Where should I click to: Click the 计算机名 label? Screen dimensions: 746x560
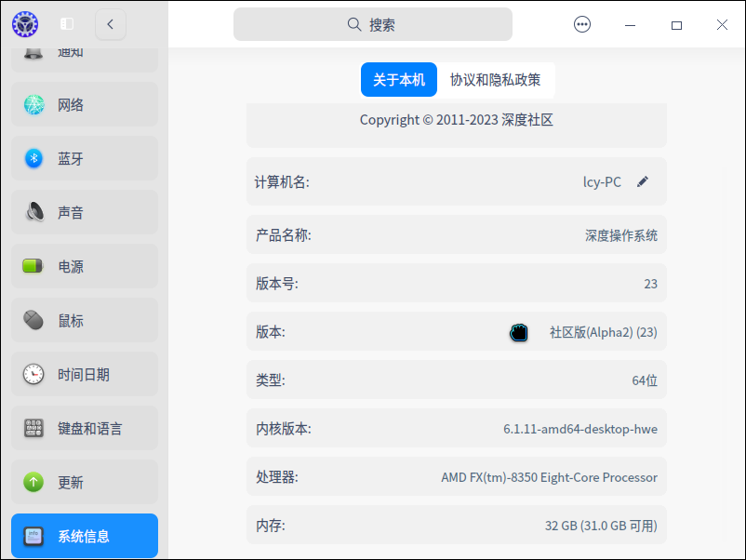282,181
